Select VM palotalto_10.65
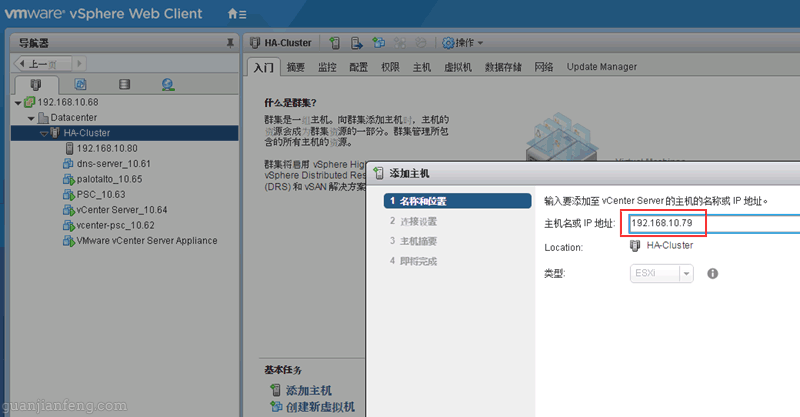 click(x=110, y=179)
